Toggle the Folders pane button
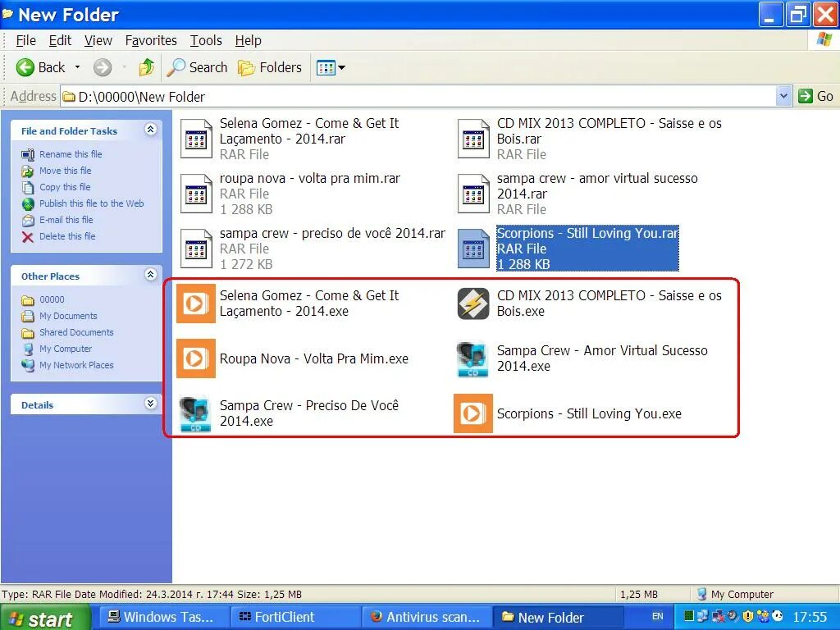The height and width of the screenshot is (630, 840). (269, 67)
